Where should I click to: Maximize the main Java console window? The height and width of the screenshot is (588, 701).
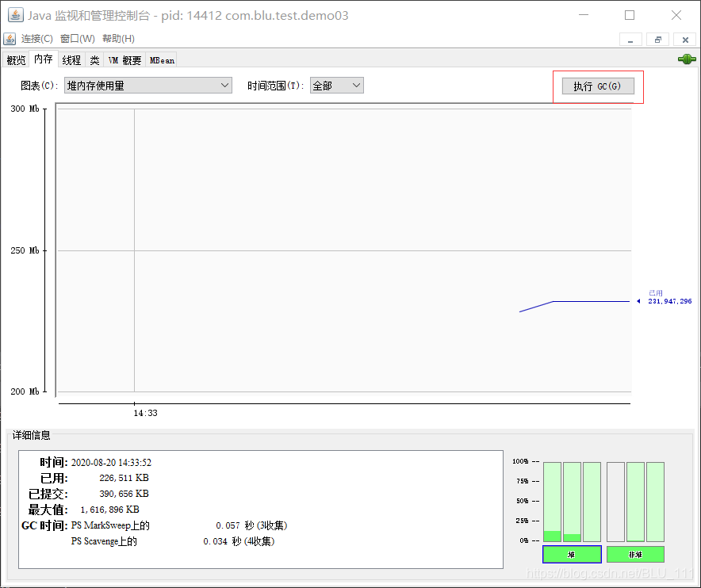pos(630,15)
